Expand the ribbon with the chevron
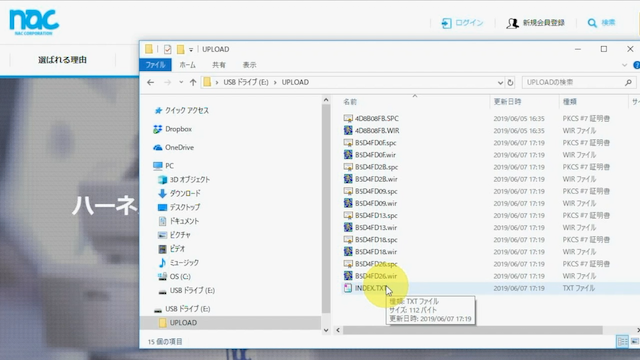Screen dimensions: 640x360 point(624,65)
